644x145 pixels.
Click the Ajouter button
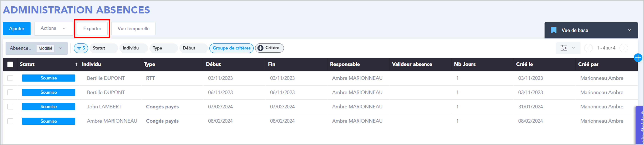(17, 28)
